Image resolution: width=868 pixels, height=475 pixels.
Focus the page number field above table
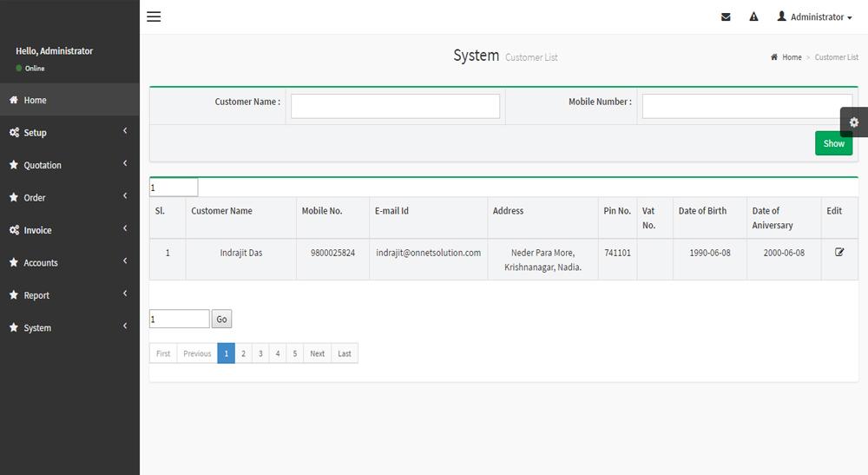pos(174,187)
